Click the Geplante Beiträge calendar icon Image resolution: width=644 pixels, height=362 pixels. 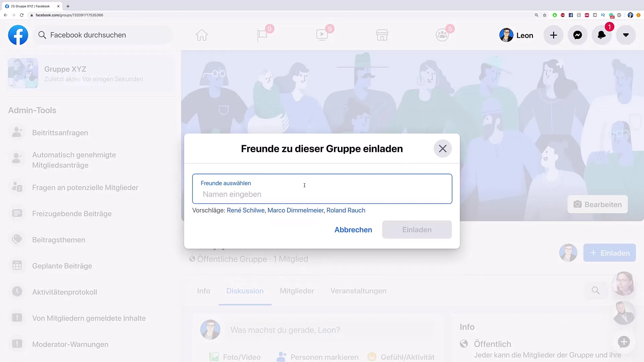pos(17,265)
